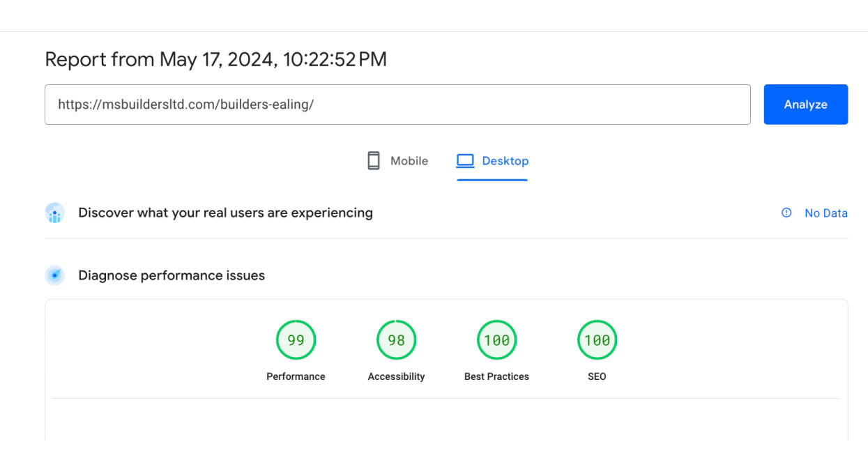Open the Performance score gauge showing 99
Image resolution: width=868 pixels, height=474 pixels.
296,340
